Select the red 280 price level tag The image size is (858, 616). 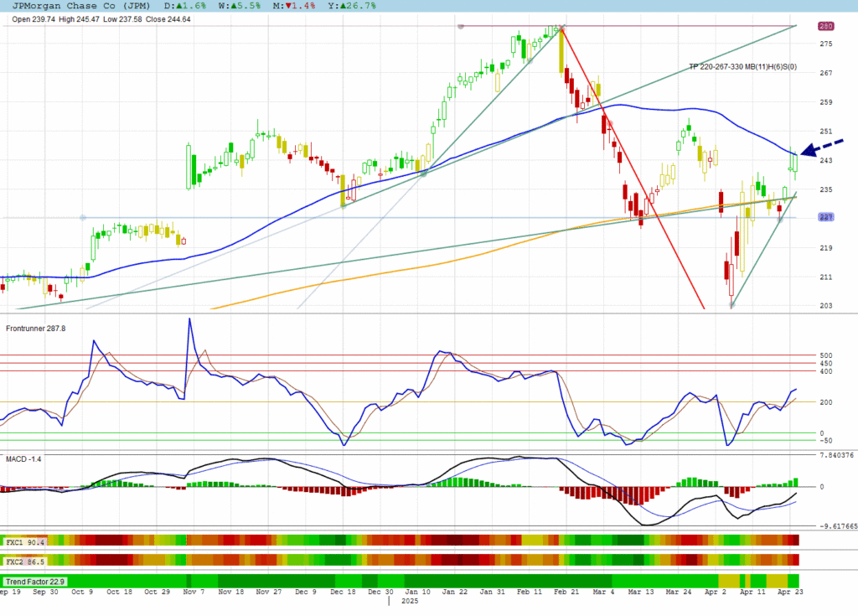tap(825, 26)
